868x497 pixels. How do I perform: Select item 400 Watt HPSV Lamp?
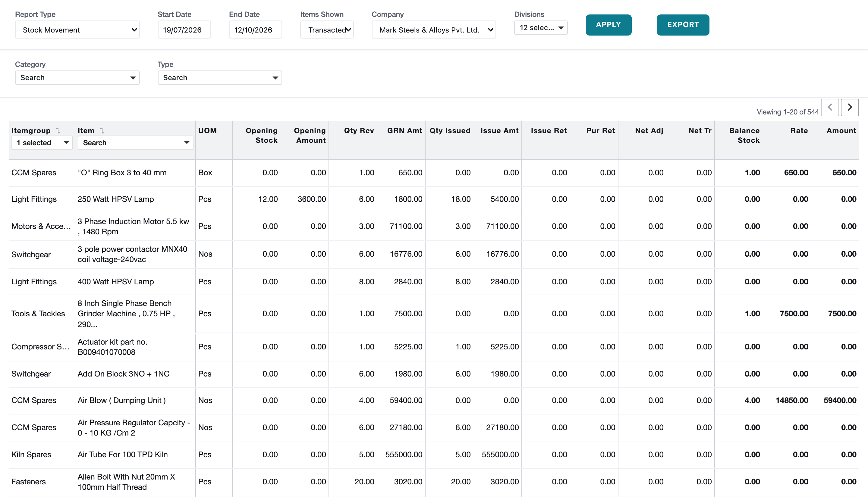click(116, 282)
